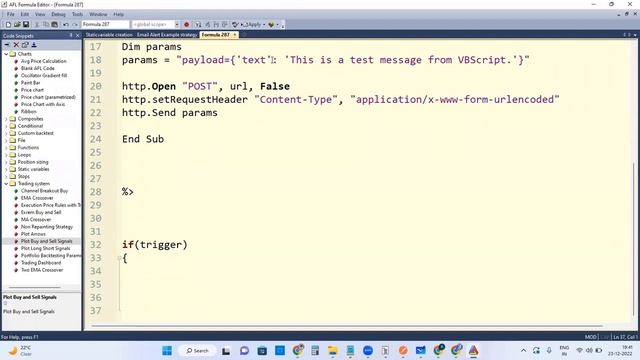This screenshot has width=640, height=360.
Task: Select the Oscillator Gradient fill snippet
Action: click(44, 76)
